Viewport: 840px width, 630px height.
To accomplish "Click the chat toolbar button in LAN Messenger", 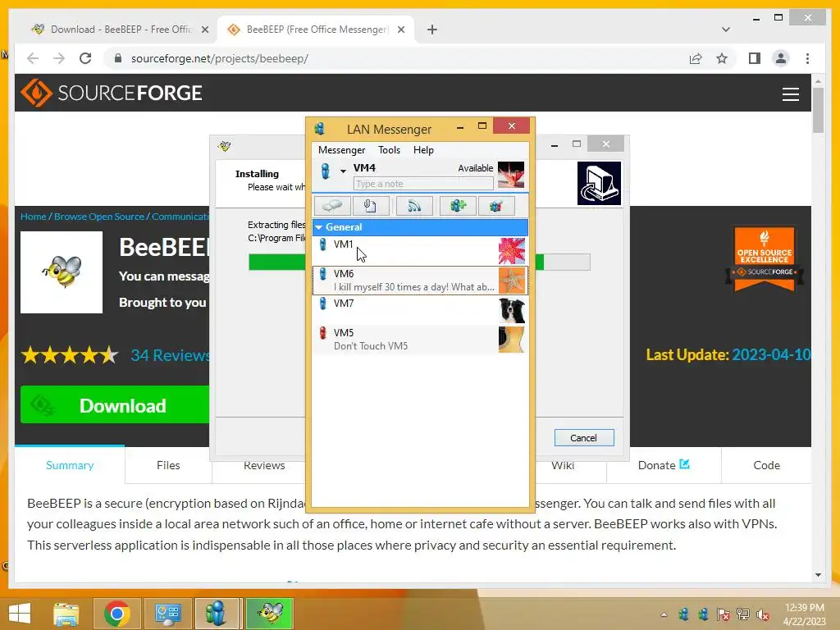I will [332, 206].
